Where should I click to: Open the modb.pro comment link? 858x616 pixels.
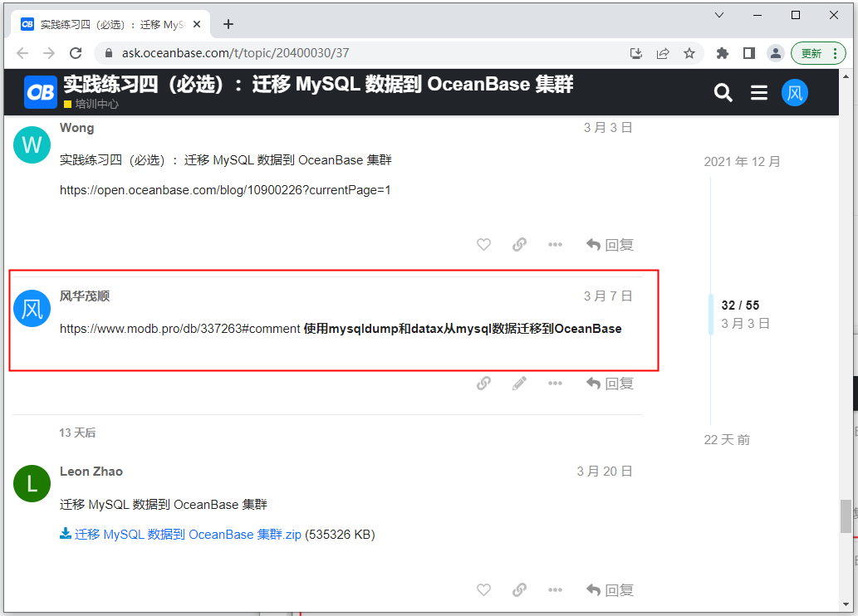(179, 328)
